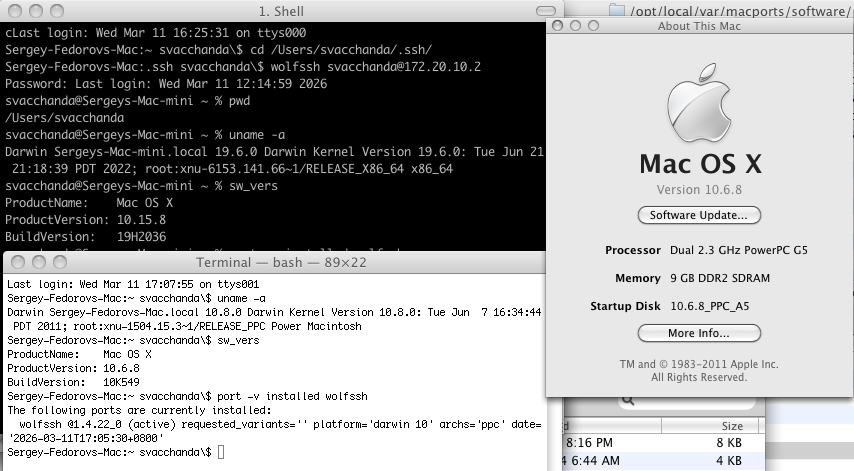Click ProductVersion: 10.6.8 in bash Terminal

point(73,368)
